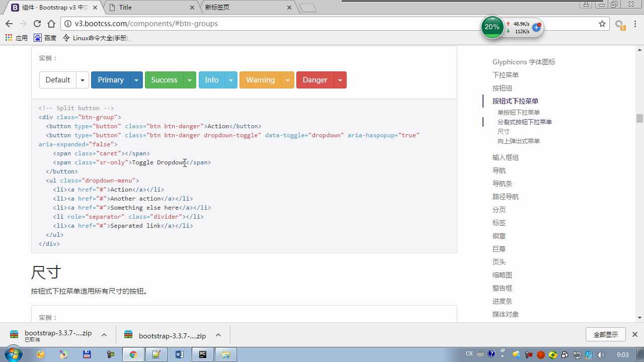Go to 下拉菜单 in sidebar navigation
This screenshot has width=644, height=362.
click(506, 75)
